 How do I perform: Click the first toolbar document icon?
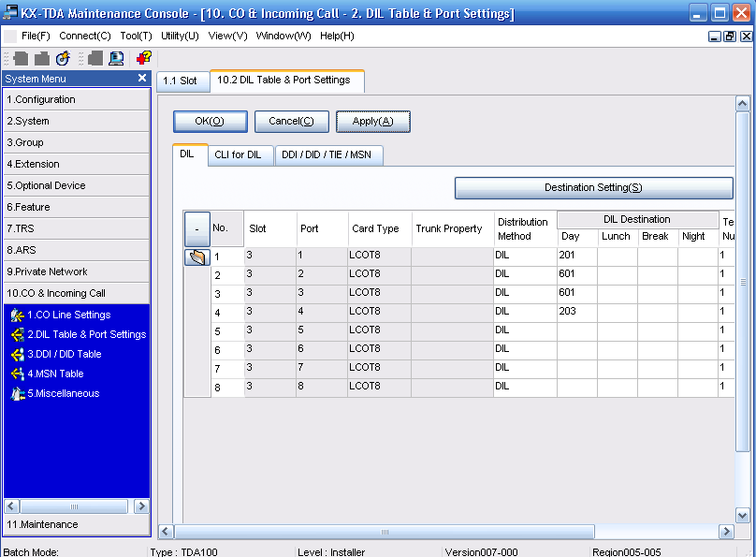tap(21, 58)
